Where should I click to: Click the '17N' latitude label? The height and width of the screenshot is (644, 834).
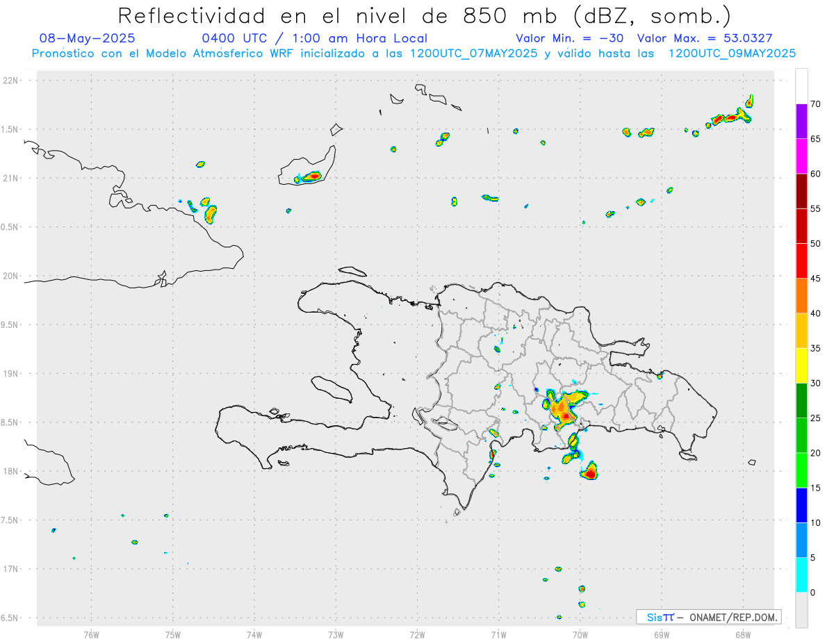click(12, 569)
